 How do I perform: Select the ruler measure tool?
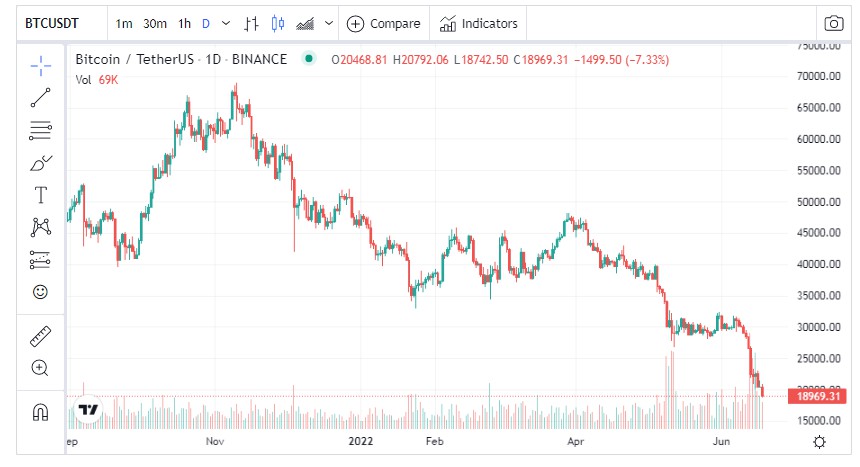pos(40,335)
